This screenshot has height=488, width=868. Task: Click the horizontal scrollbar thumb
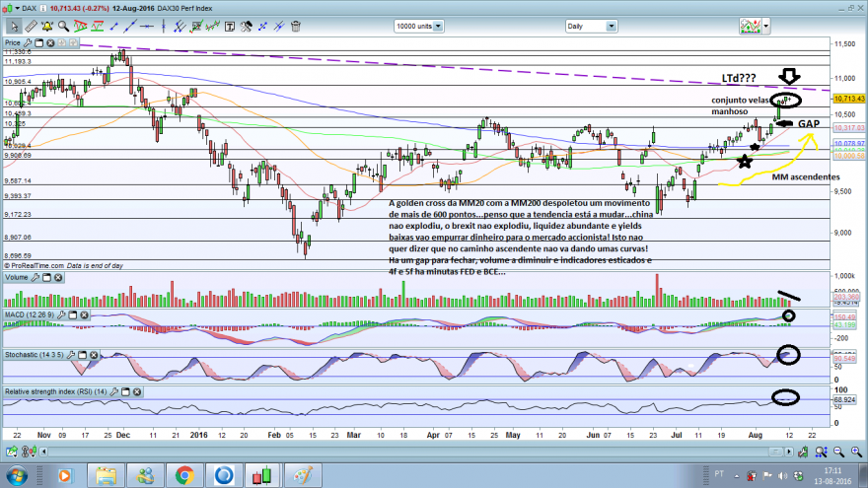[x=775, y=453]
